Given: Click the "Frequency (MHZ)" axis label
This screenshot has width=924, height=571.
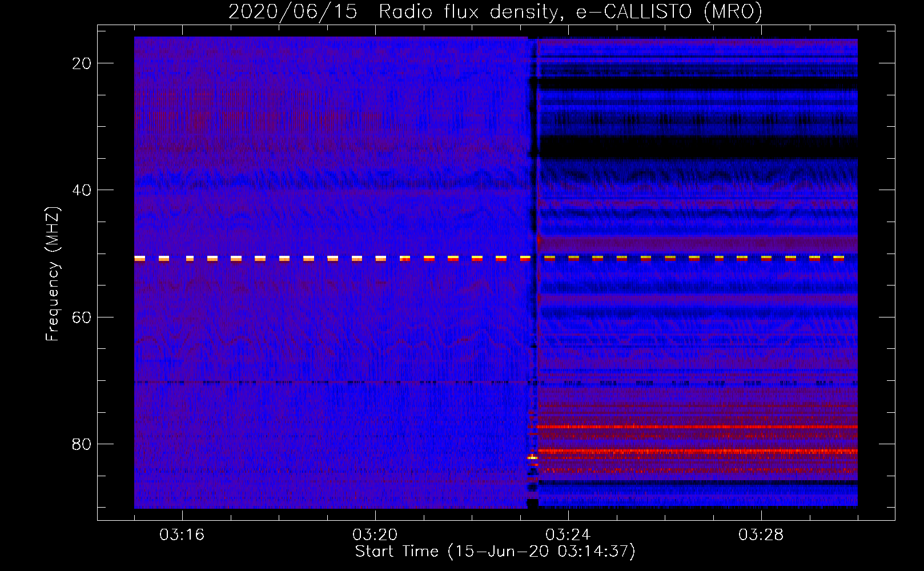Looking at the screenshot, I should click(x=53, y=274).
